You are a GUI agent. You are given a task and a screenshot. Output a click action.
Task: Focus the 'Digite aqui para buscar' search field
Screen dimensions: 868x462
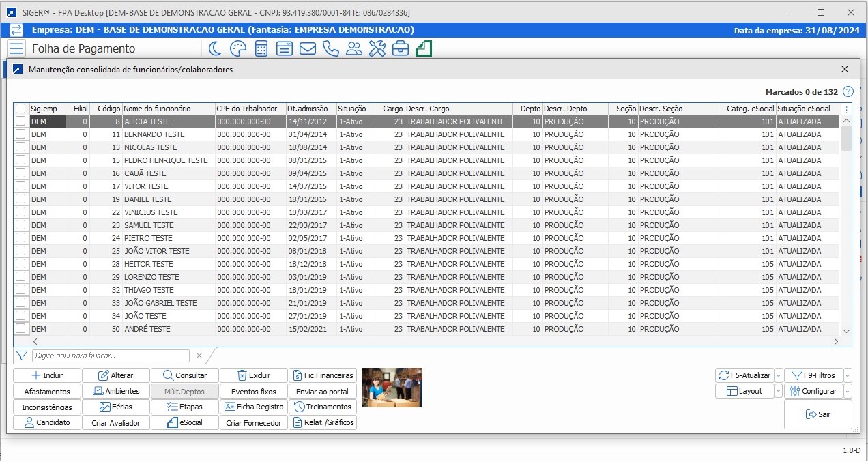111,356
